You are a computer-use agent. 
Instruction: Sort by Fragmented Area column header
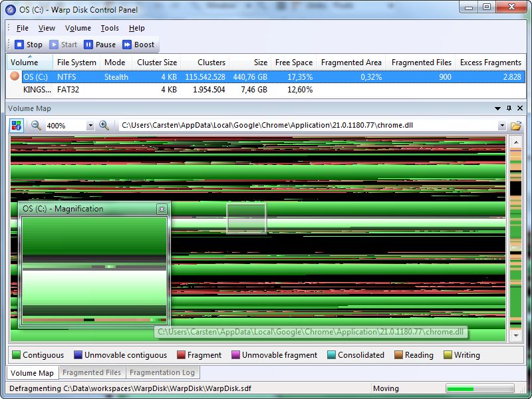click(x=351, y=63)
